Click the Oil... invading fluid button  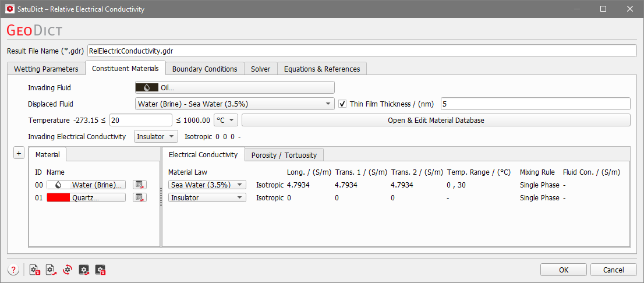pos(235,87)
